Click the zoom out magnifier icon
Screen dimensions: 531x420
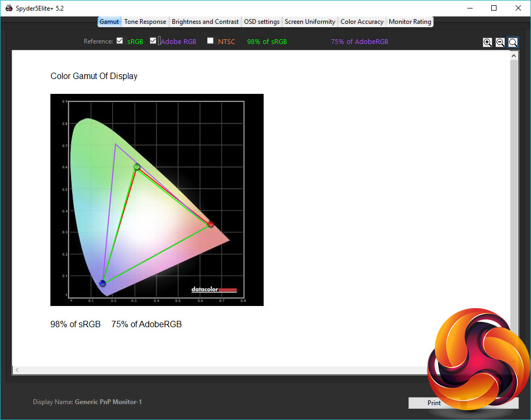click(x=500, y=42)
